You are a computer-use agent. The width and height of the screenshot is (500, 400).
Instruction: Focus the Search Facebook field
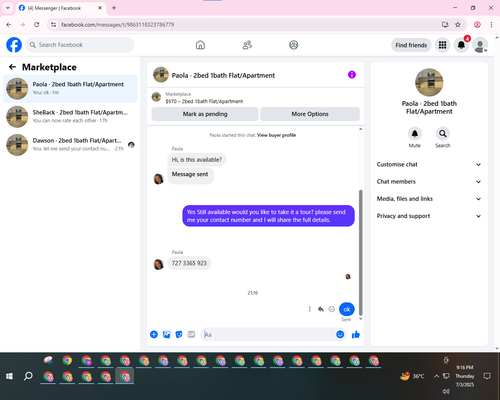tap(80, 45)
